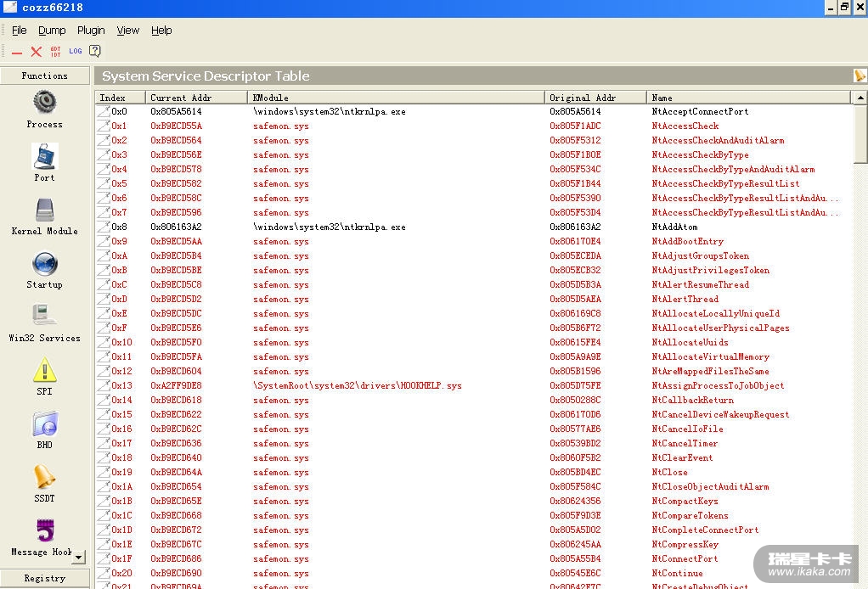The width and height of the screenshot is (868, 589).
Task: Open the Startup entries view
Action: [44, 264]
